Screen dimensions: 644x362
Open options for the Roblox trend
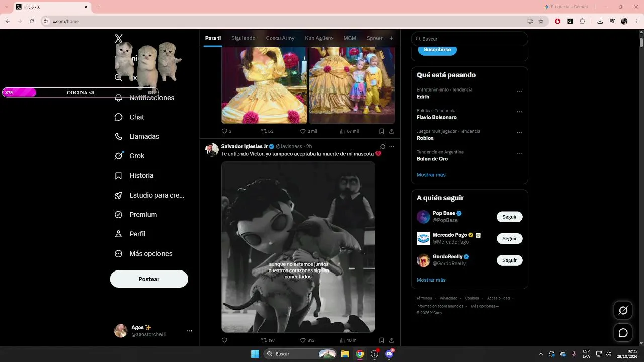click(519, 133)
